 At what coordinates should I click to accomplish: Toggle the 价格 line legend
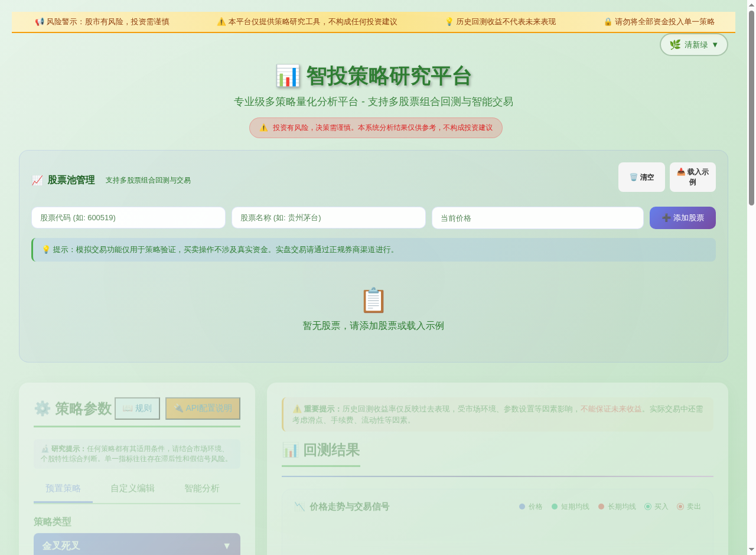coord(530,507)
